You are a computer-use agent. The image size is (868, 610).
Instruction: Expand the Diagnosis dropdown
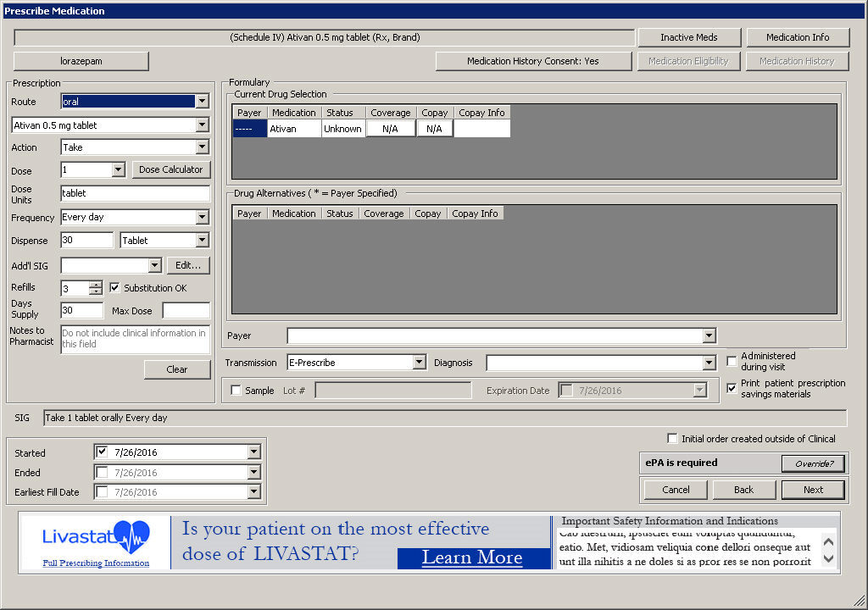(x=709, y=363)
